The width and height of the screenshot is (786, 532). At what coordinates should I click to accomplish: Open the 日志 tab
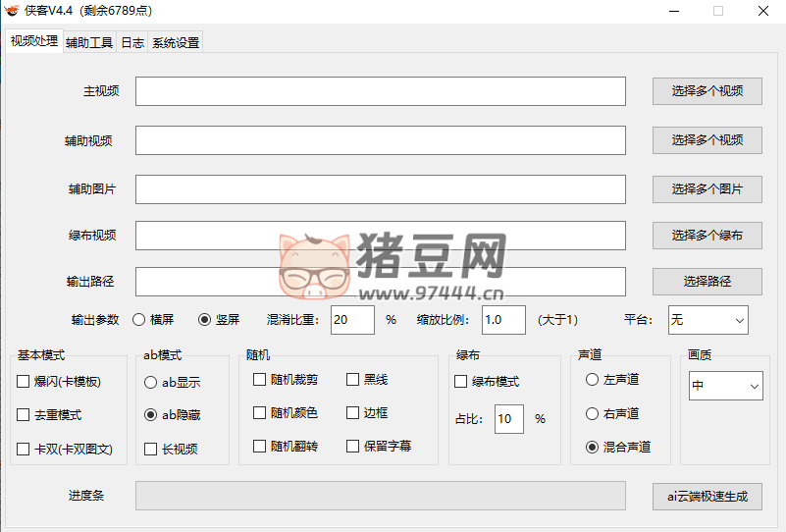(x=131, y=43)
